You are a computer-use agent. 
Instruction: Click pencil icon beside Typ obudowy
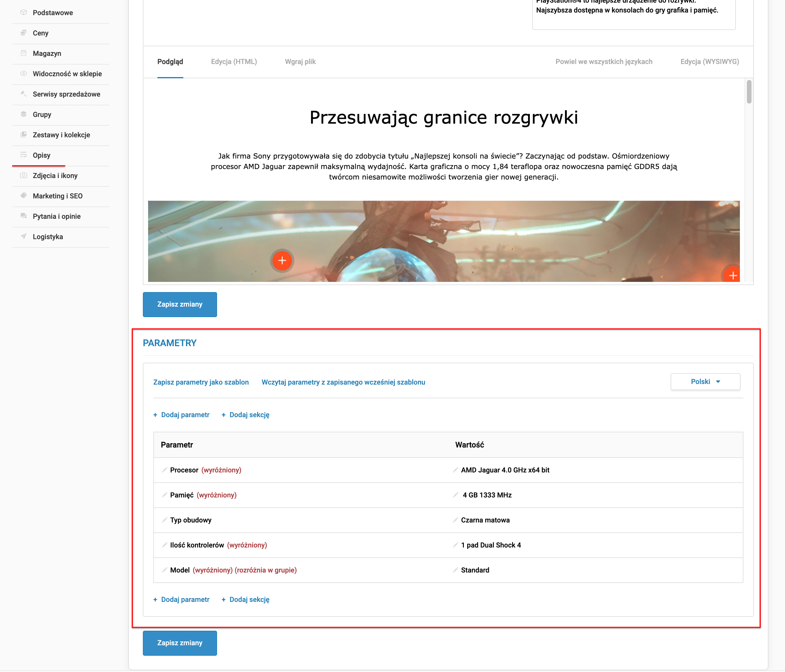[164, 520]
